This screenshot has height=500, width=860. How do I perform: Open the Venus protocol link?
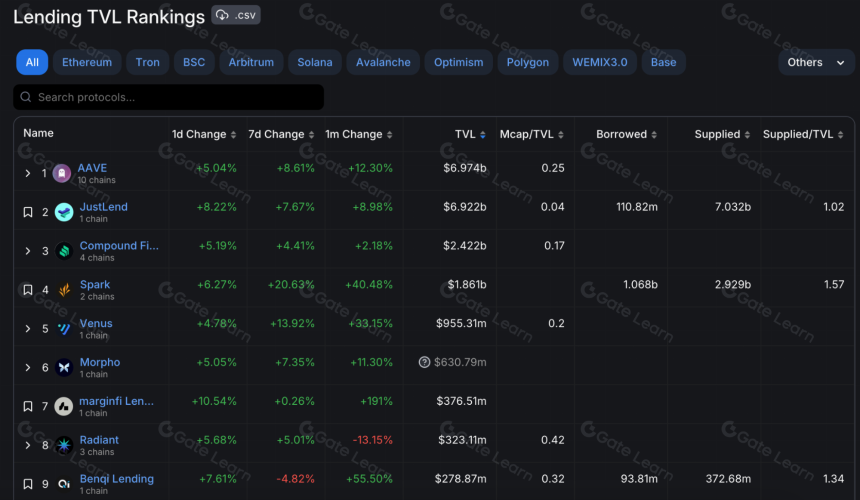(x=96, y=323)
